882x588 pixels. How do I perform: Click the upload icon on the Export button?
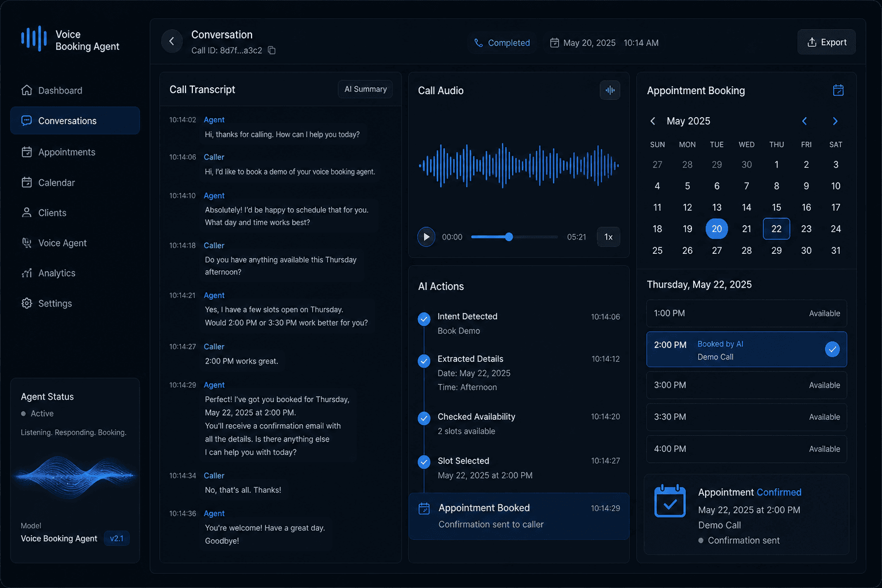pos(812,42)
